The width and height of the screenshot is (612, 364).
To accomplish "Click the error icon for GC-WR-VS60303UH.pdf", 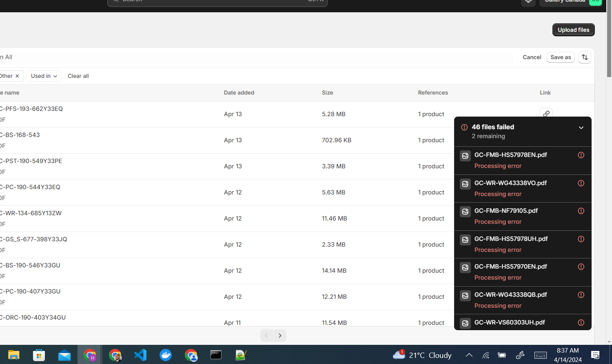I will click(581, 322).
